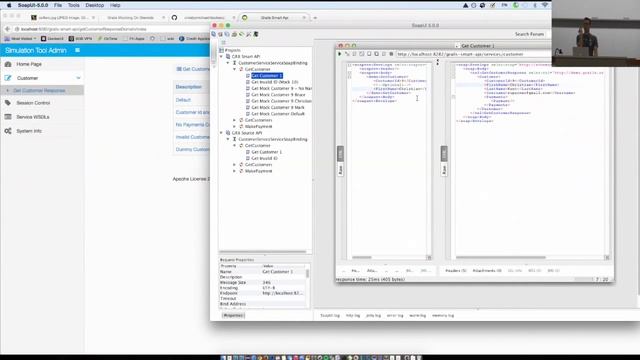Open the jetty log tab
This screenshot has width=640, height=360.
[x=373, y=316]
